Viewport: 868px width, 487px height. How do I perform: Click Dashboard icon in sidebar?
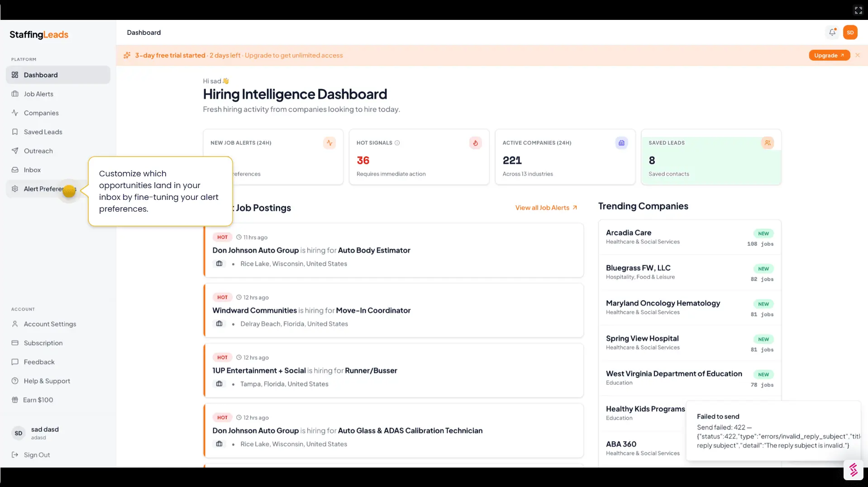click(15, 75)
